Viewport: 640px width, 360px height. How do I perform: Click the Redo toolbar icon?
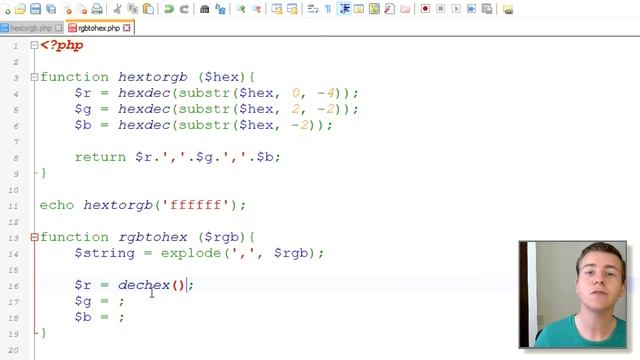click(184, 9)
